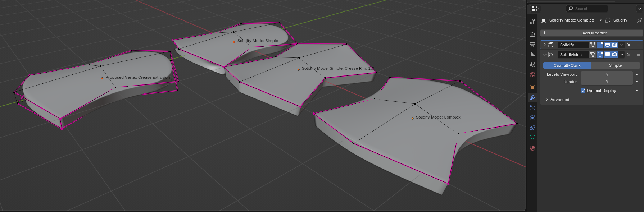Open the properties options dropdown at top right
This screenshot has width=644, height=212.
coord(639,9)
